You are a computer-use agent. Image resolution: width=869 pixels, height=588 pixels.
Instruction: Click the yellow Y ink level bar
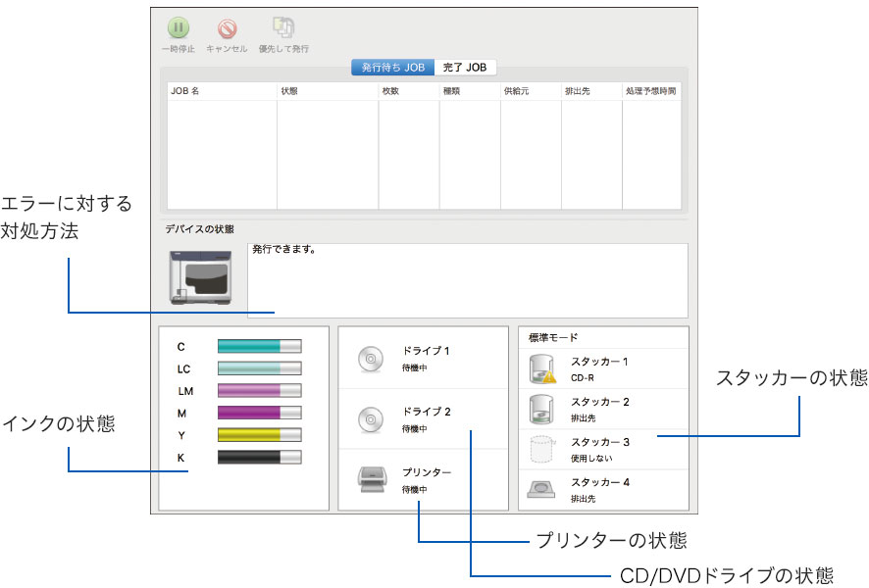click(259, 434)
